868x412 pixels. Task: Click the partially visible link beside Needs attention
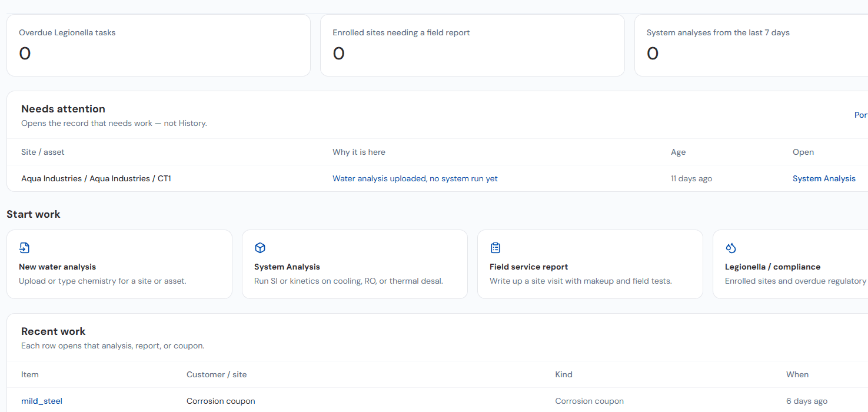click(861, 115)
